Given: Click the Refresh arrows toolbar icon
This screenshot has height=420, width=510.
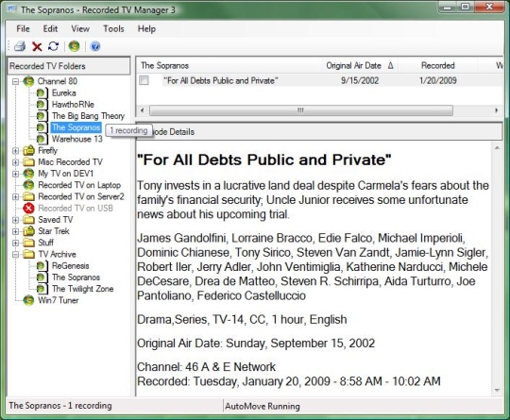Looking at the screenshot, I should pyautogui.click(x=53, y=46).
